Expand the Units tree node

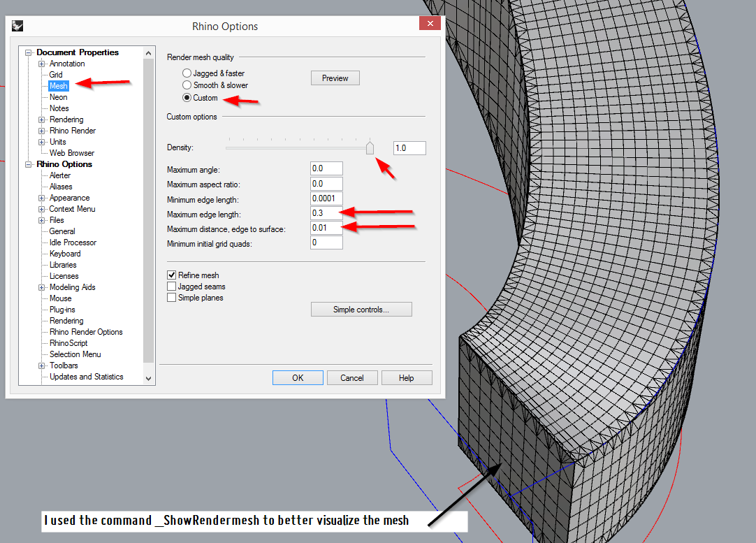41,142
